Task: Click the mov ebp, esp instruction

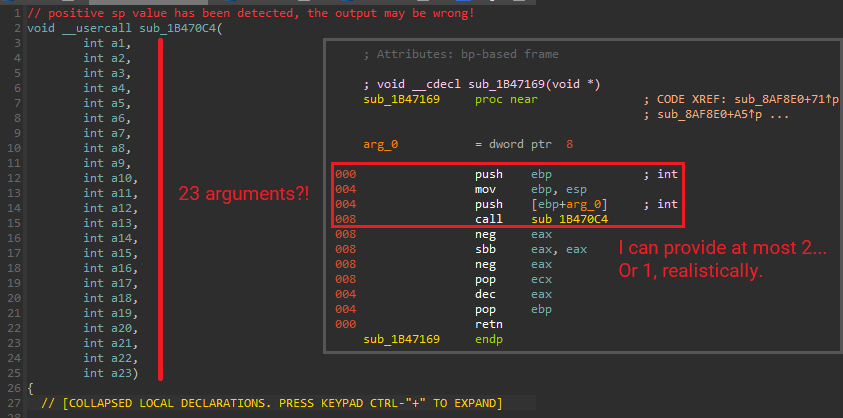Action: [x=520, y=188]
